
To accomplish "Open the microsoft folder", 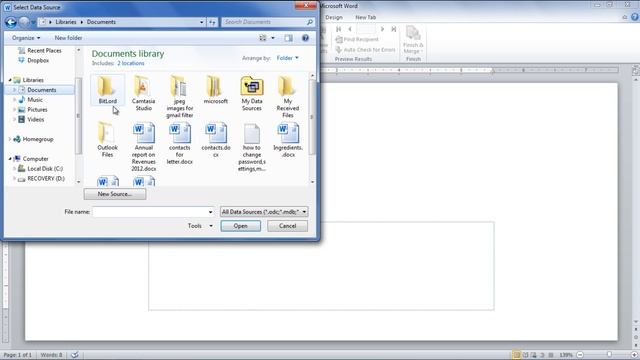I will click(216, 90).
